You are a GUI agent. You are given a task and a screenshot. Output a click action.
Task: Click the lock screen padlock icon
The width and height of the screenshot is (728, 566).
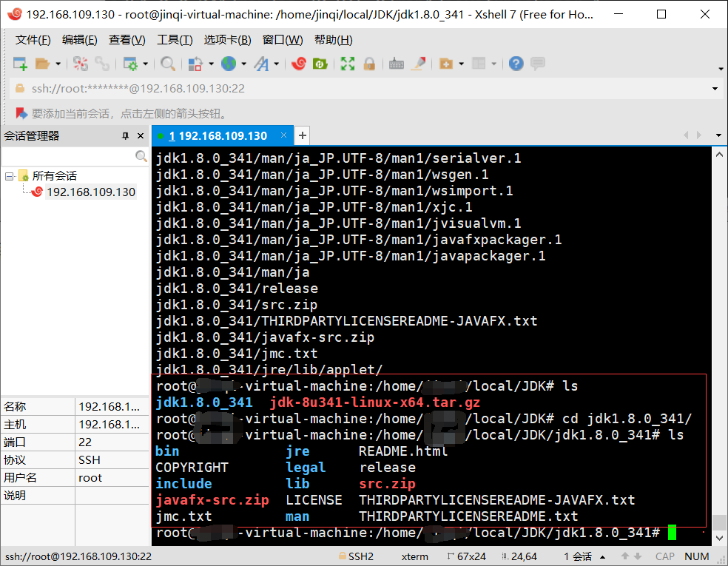(370, 64)
